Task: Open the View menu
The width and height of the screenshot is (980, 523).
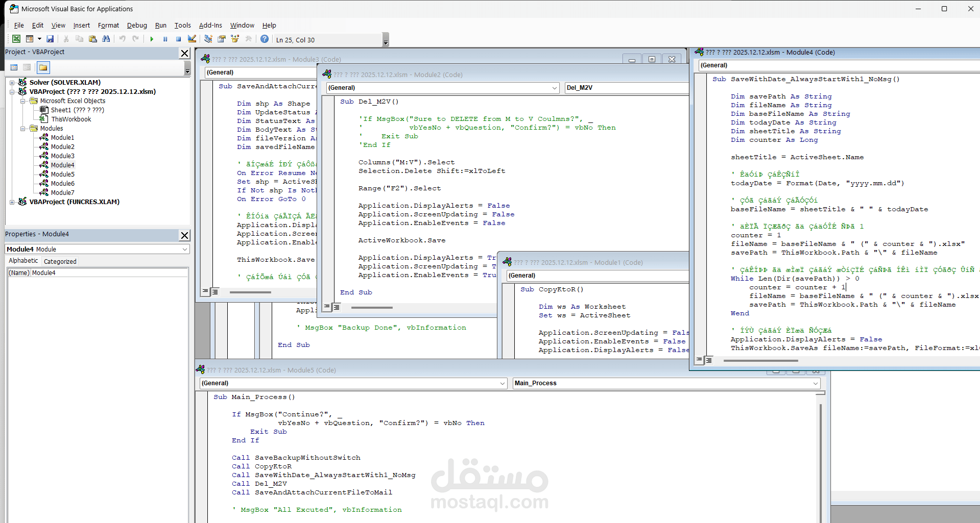Action: coord(58,25)
